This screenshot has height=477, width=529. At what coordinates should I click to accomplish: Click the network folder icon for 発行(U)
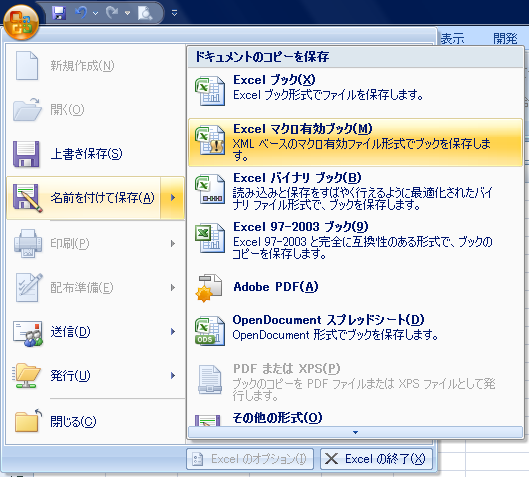[x=26, y=375]
